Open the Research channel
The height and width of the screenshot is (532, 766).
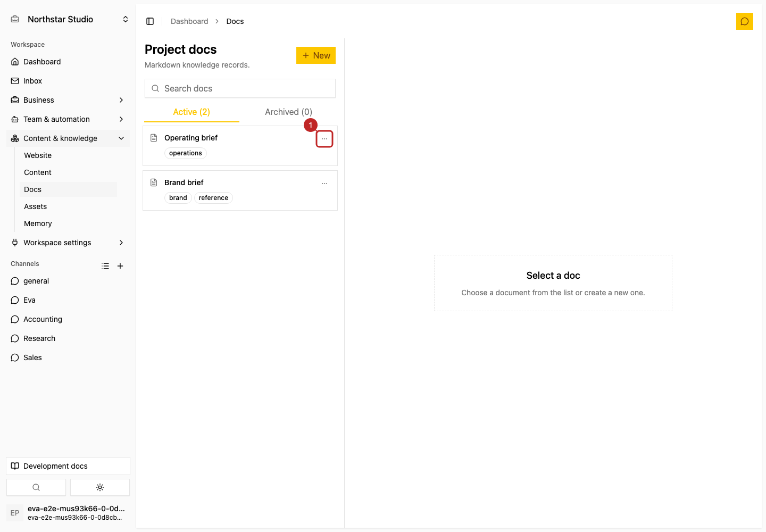[x=68, y=338]
